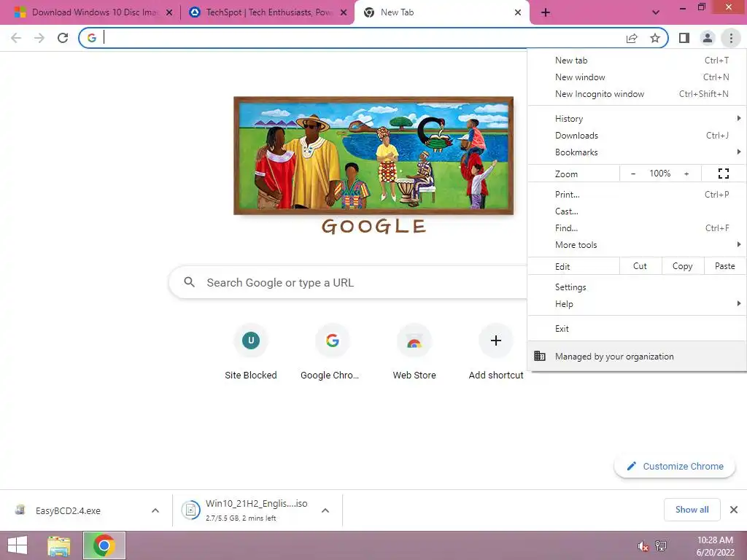
Task: Choose New tab from the menu
Action: click(638, 61)
